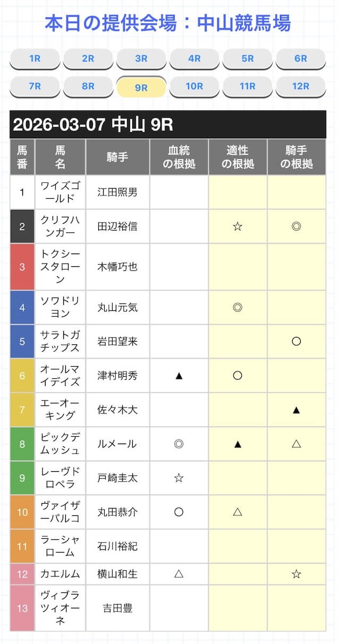Click the ☆ mark in クリフハンガー row
The width and height of the screenshot is (340, 644).
237,226
